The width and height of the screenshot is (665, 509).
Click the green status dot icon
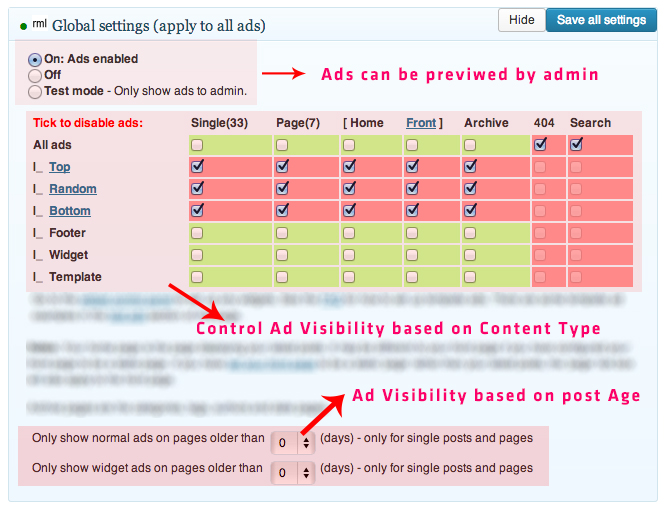[23, 27]
